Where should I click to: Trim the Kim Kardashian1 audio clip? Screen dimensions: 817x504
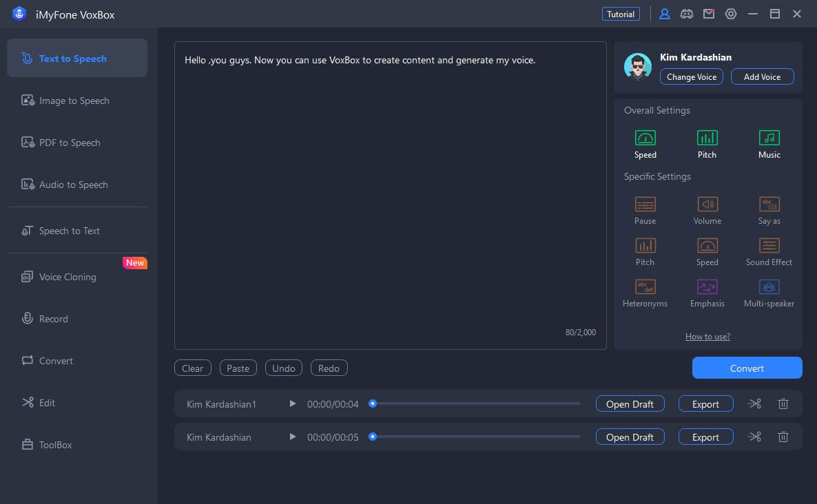tap(754, 403)
